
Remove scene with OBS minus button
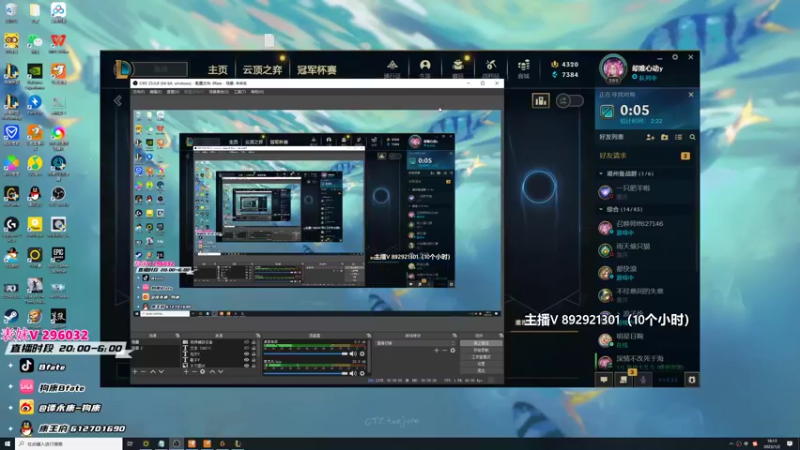coord(143,371)
